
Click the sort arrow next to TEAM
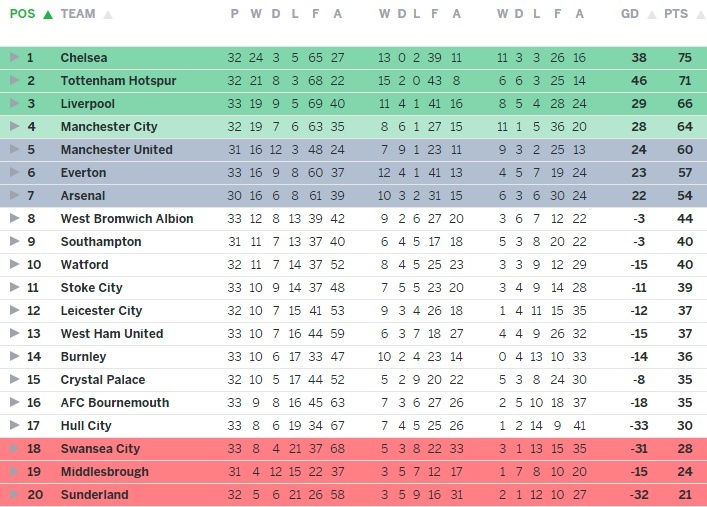tap(108, 15)
